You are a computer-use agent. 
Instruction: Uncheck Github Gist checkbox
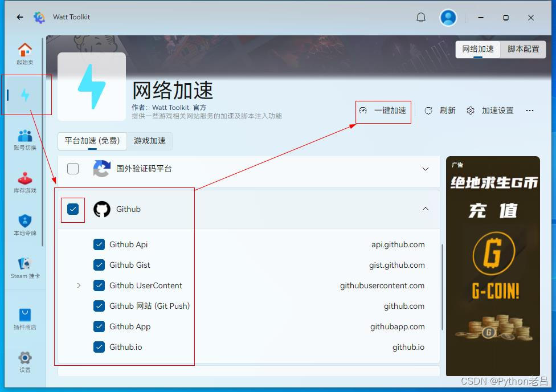pos(99,265)
